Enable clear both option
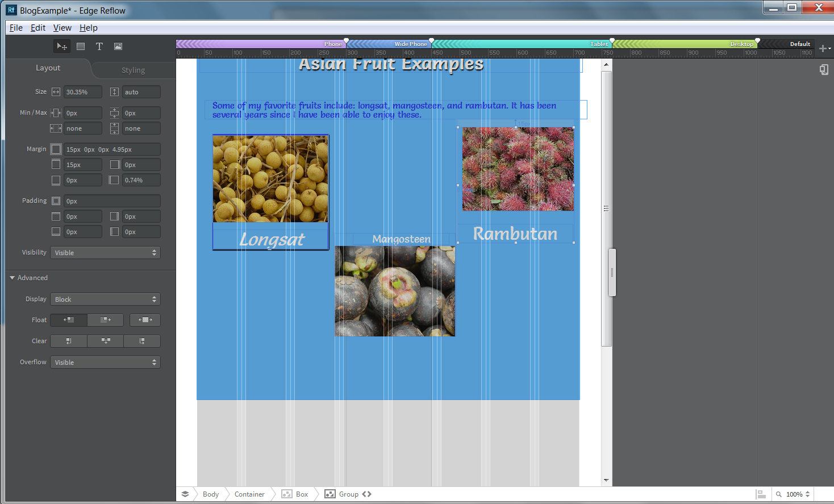The height and width of the screenshot is (504, 834). coord(106,341)
